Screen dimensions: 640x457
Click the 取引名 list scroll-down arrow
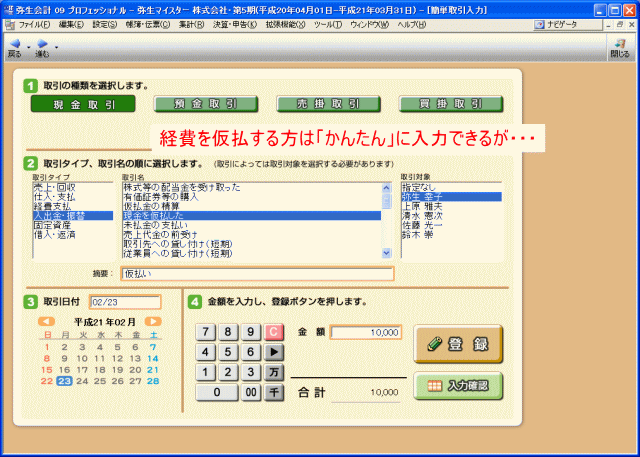pyautogui.click(x=387, y=253)
